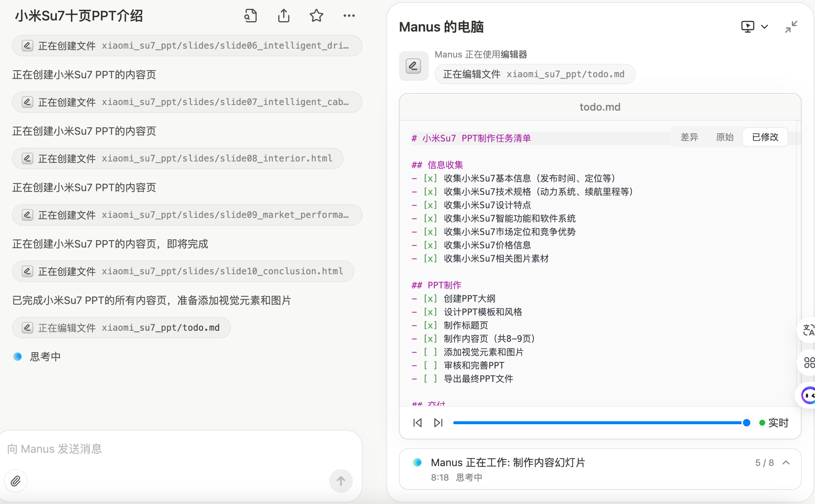Screen dimensions: 815x504
Task: Switch to the 差异 diff tab
Action: pos(689,137)
